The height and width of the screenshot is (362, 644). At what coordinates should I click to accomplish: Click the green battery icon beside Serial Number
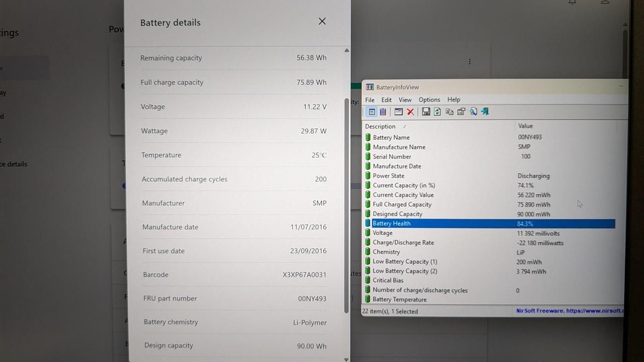(368, 157)
